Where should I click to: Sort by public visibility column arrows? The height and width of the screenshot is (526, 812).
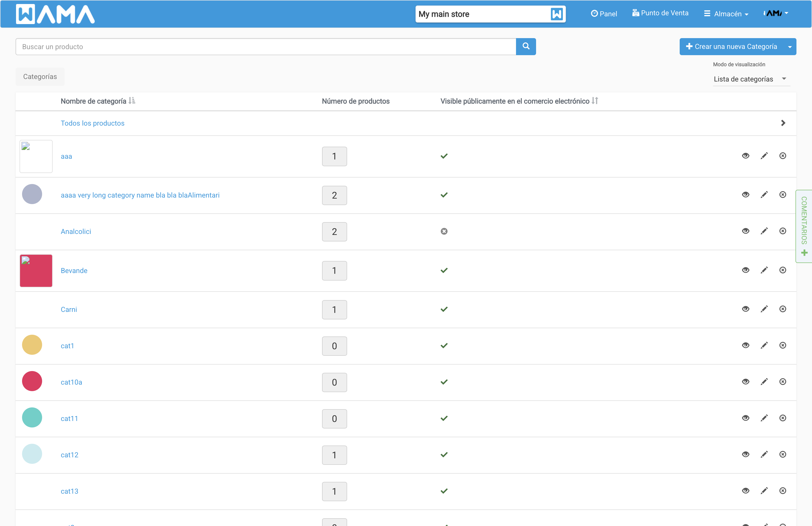[595, 101]
